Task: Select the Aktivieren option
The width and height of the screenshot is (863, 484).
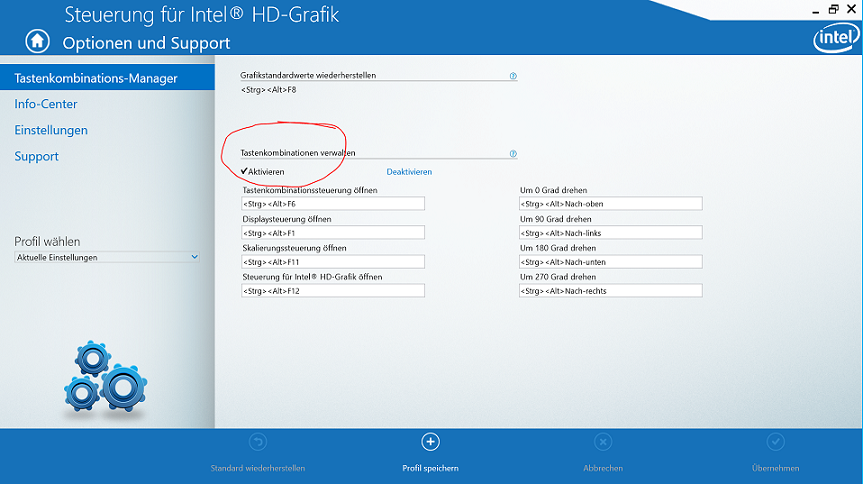Action: coord(263,172)
